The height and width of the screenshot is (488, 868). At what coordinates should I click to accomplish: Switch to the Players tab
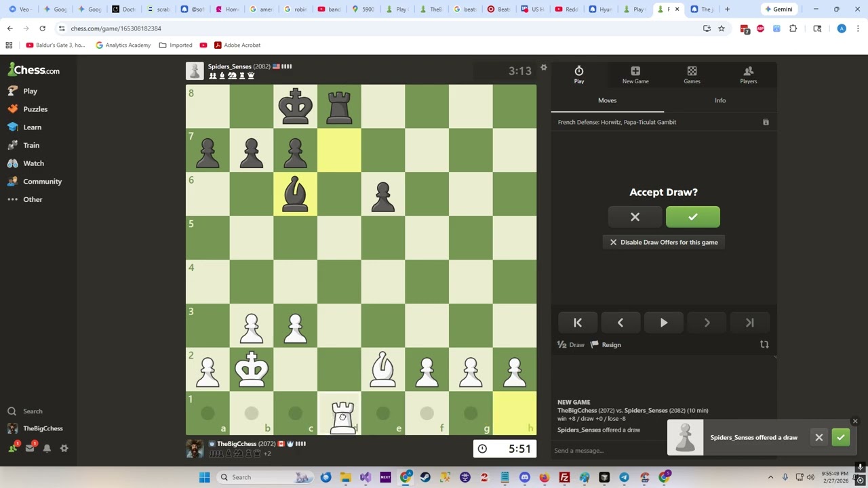coord(749,75)
